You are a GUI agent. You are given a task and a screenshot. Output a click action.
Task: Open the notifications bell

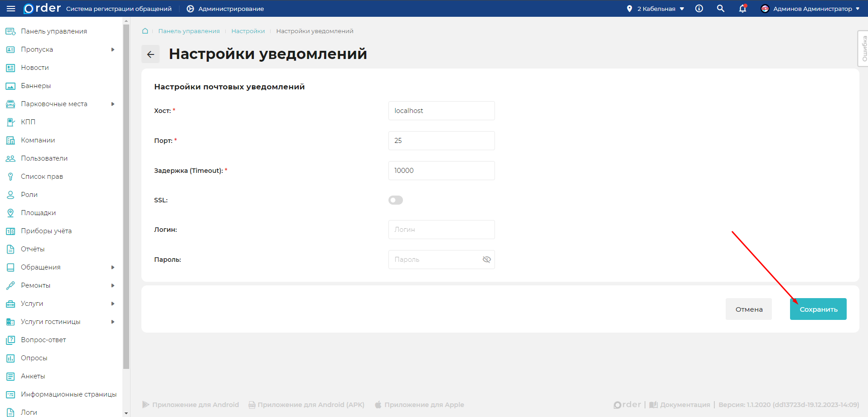(x=742, y=9)
